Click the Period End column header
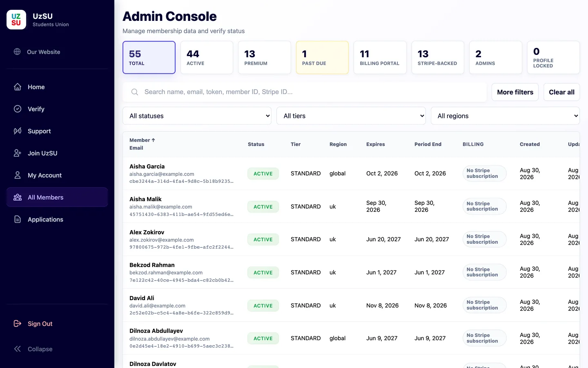Viewport: 588px width, 368px height. 428,144
